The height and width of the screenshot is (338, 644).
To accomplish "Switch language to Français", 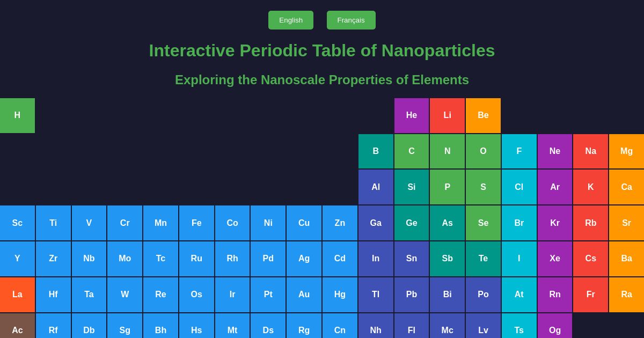I will click(x=351, y=20).
